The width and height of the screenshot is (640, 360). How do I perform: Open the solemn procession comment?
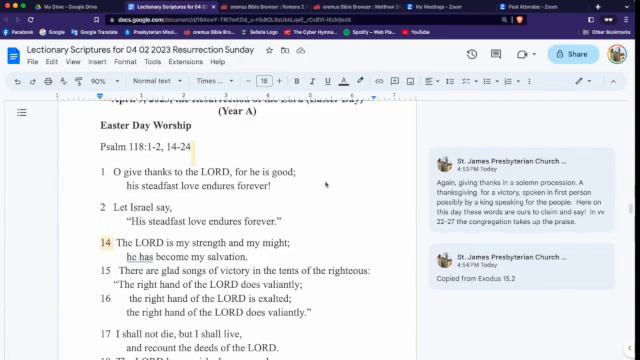point(522,190)
